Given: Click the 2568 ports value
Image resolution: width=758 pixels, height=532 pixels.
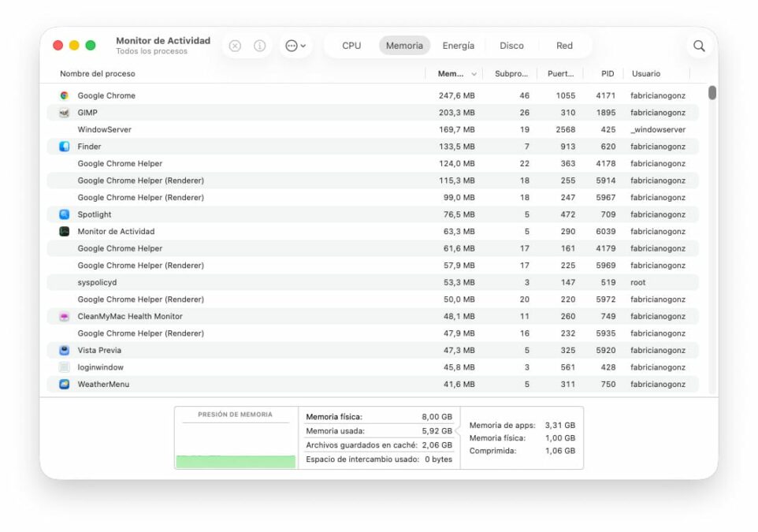Looking at the screenshot, I should tap(566, 129).
